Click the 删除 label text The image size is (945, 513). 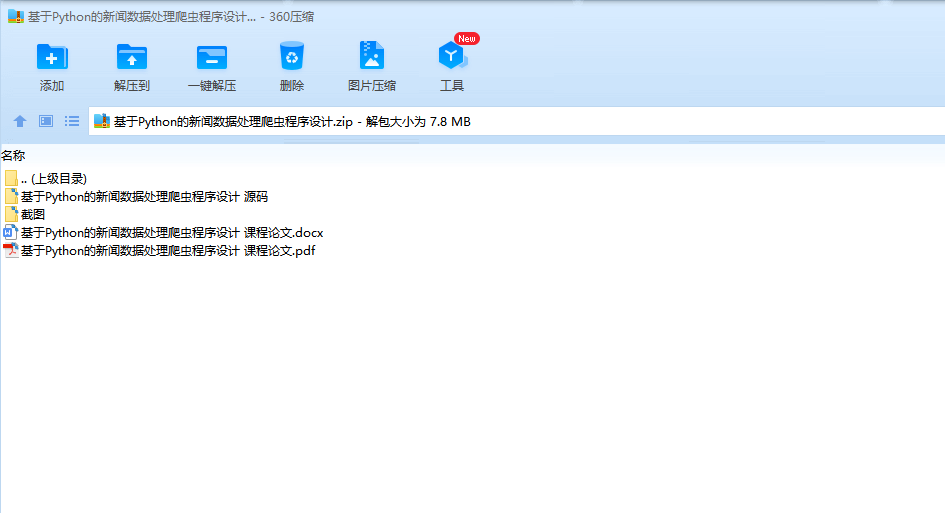click(x=292, y=86)
